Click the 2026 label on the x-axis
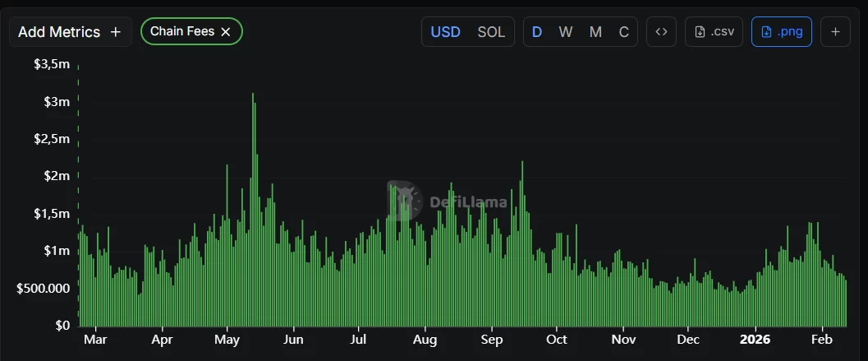 754,339
